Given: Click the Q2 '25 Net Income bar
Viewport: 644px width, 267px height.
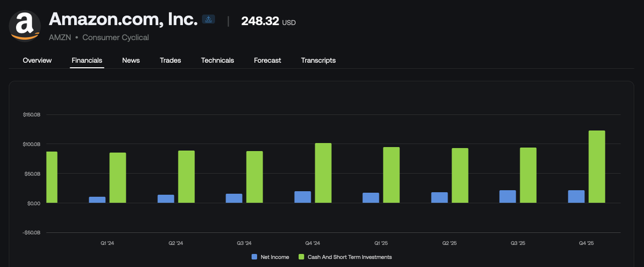Looking at the screenshot, I should [x=440, y=198].
